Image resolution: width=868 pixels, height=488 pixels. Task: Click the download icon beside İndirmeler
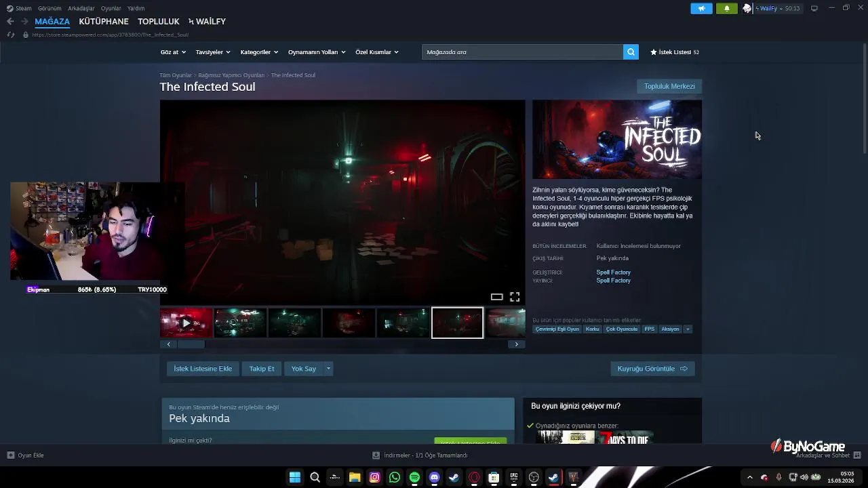point(376,455)
